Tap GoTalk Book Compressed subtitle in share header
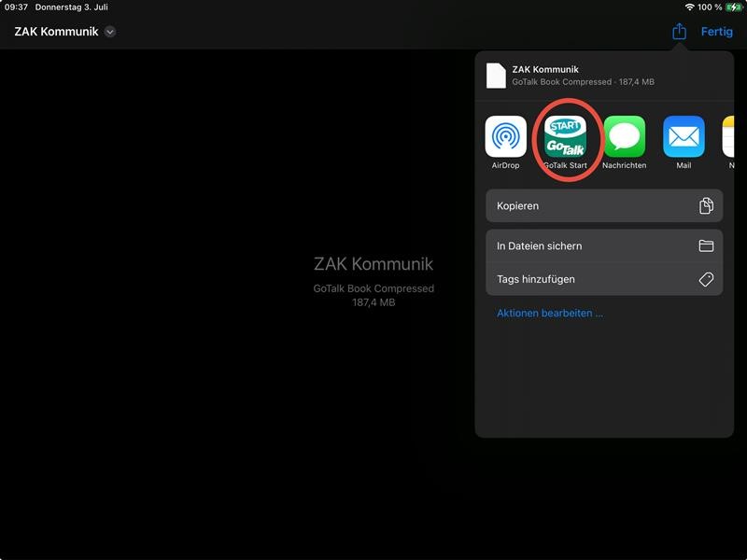 (583, 82)
